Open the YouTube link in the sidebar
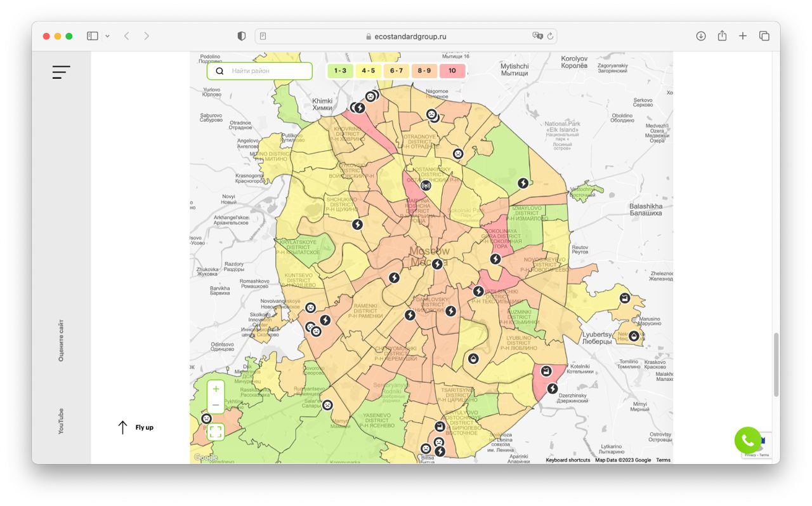Screen dimensions: 812x506 pyautogui.click(x=62, y=421)
